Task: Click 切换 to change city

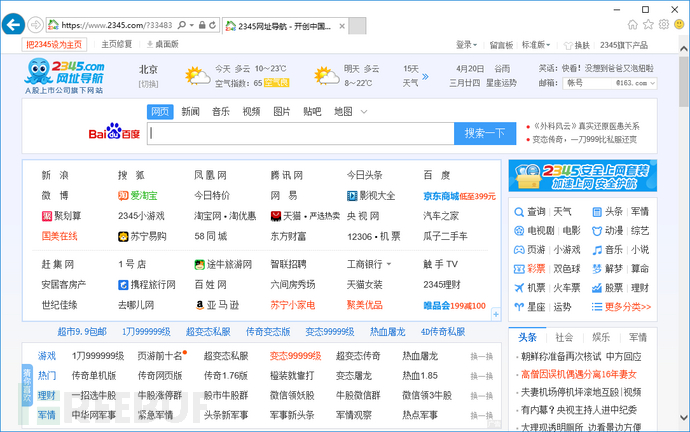Action: (x=148, y=84)
